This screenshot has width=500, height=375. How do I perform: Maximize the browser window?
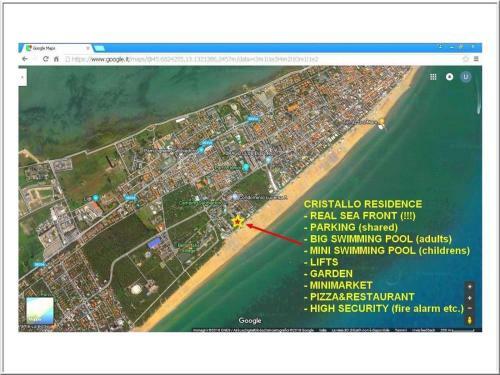[462, 47]
